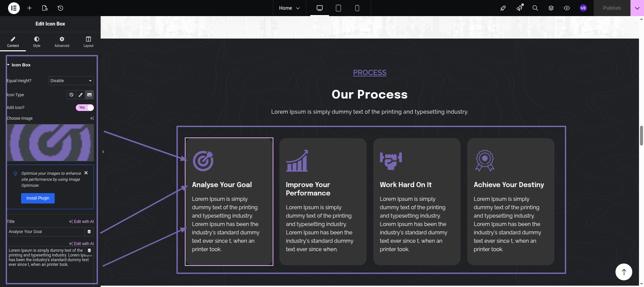Expand the Publish options arrow
644x287 pixels.
coord(637,8)
